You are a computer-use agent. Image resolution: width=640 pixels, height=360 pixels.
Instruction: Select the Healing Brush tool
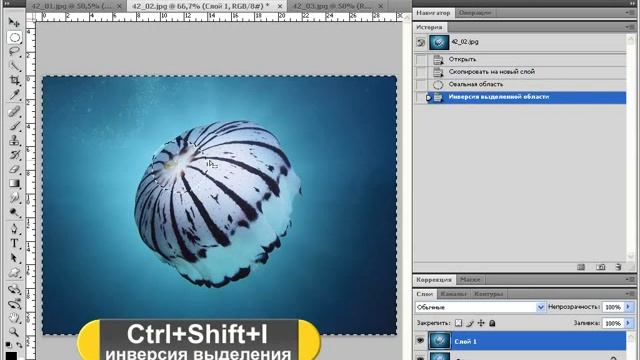pyautogui.click(x=14, y=111)
